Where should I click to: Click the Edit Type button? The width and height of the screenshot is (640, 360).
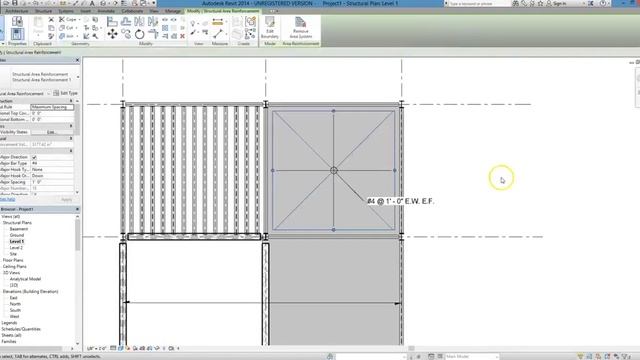pyautogui.click(x=65, y=93)
